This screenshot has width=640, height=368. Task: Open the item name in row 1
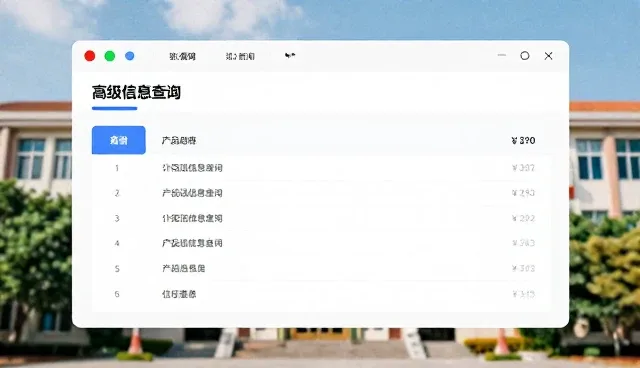click(192, 168)
